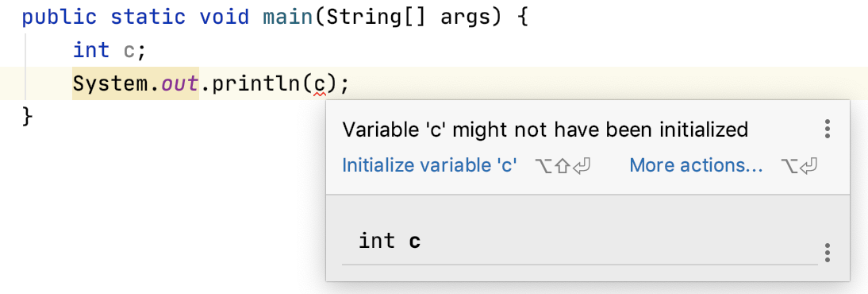Image resolution: width=868 pixels, height=294 pixels.
Task: Click the italic 'out' field reference
Action: pyautogui.click(x=179, y=84)
